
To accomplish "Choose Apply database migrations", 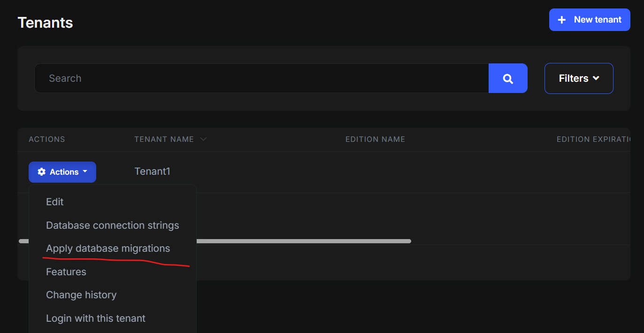I will point(108,248).
